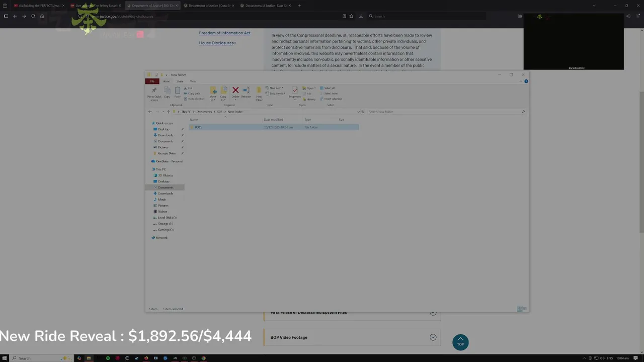Open the Move to dropdown

213,94
